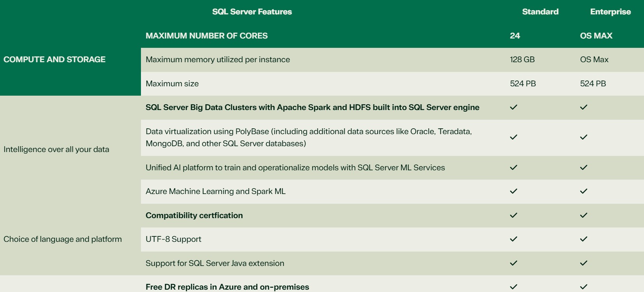Click the MAXIMUM NUMBER OF CORES row label
This screenshot has height=292, width=644.
(206, 36)
